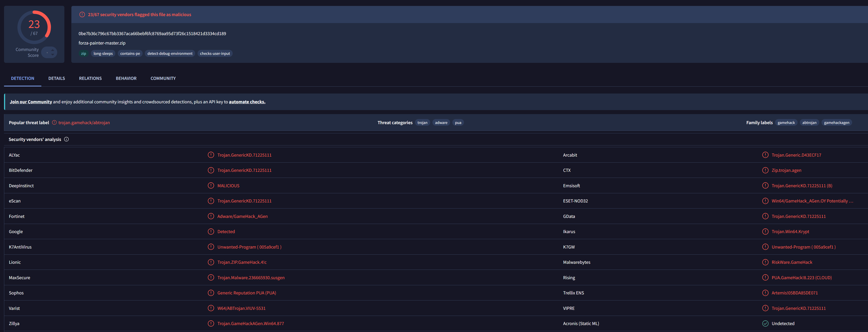Click the warning icon in the malicious banner
Image resolution: width=868 pixels, height=332 pixels.
coord(82,15)
